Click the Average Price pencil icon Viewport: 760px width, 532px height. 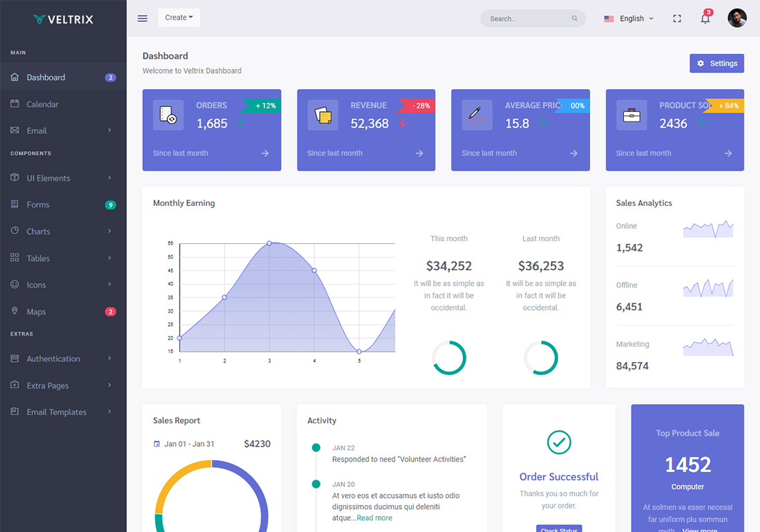pos(477,115)
